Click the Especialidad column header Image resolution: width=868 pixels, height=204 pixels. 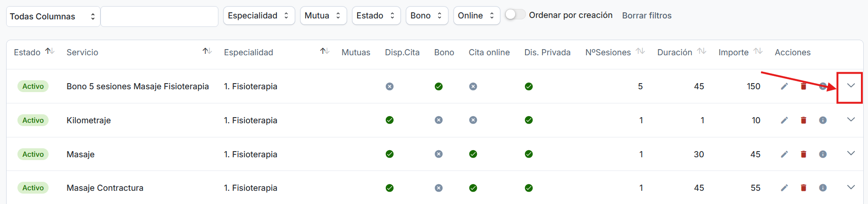(248, 52)
